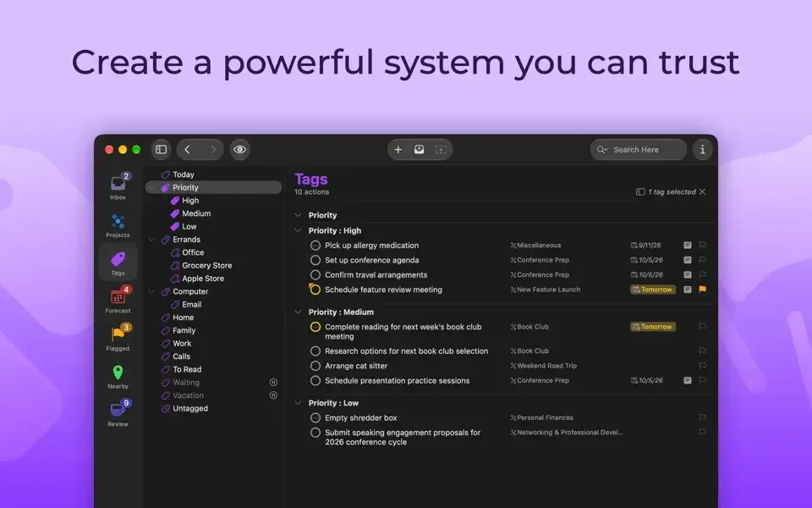Image resolution: width=812 pixels, height=508 pixels.
Task: Unflag Schedule feature review meeting
Action: tap(702, 290)
